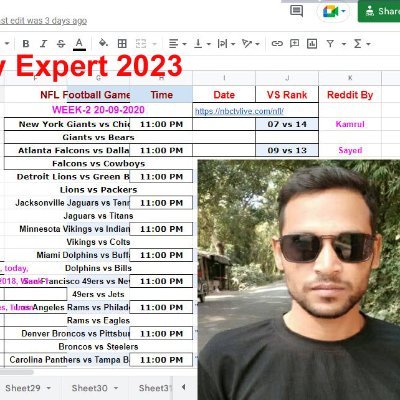Open the text color picker
The width and height of the screenshot is (400, 400).
click(x=79, y=44)
